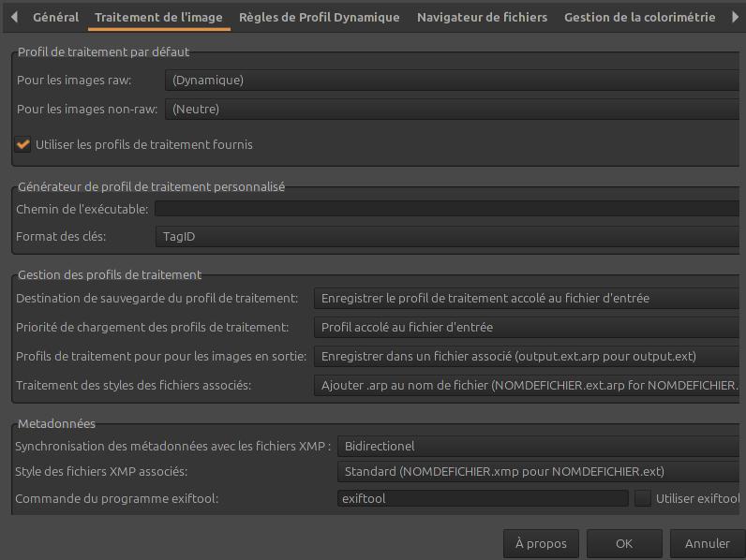Click the Synchronisation des métadonnées label
The width and height of the screenshot is (746, 560).
point(172,446)
